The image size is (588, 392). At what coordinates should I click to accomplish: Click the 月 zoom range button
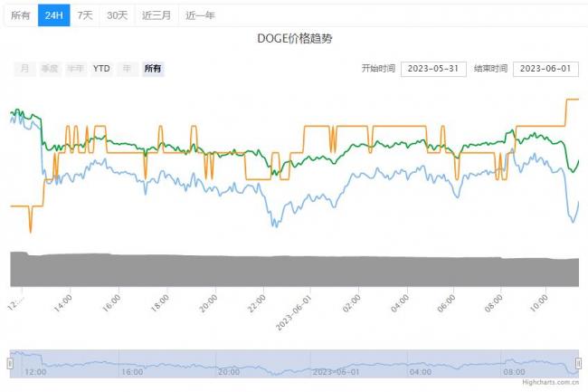pyautogui.click(x=24, y=69)
